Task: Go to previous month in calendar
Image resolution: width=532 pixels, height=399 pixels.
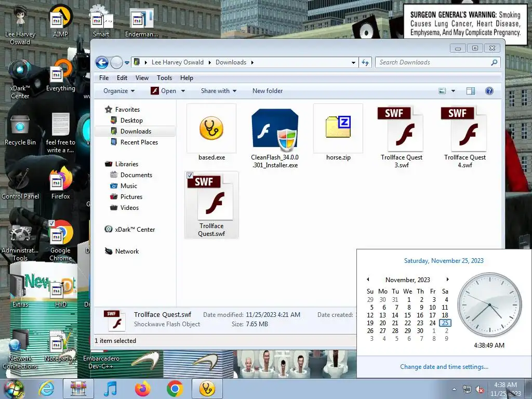Action: [368, 279]
